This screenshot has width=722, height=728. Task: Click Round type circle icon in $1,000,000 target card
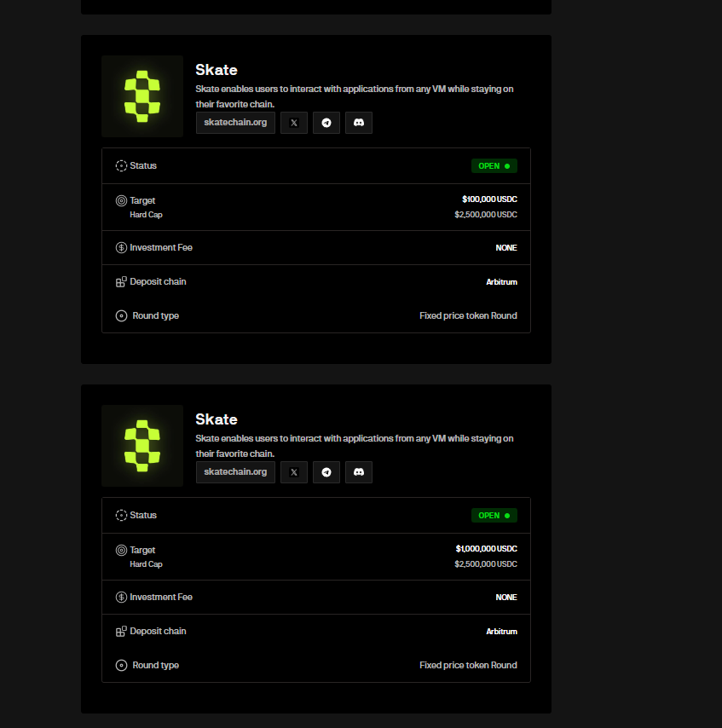pyautogui.click(x=121, y=665)
